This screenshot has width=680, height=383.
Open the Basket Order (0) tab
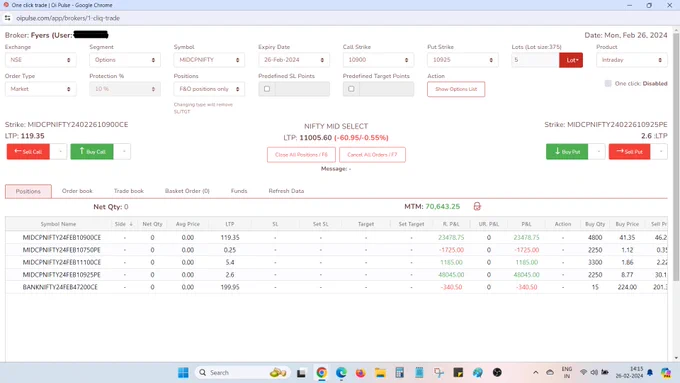coord(187,191)
